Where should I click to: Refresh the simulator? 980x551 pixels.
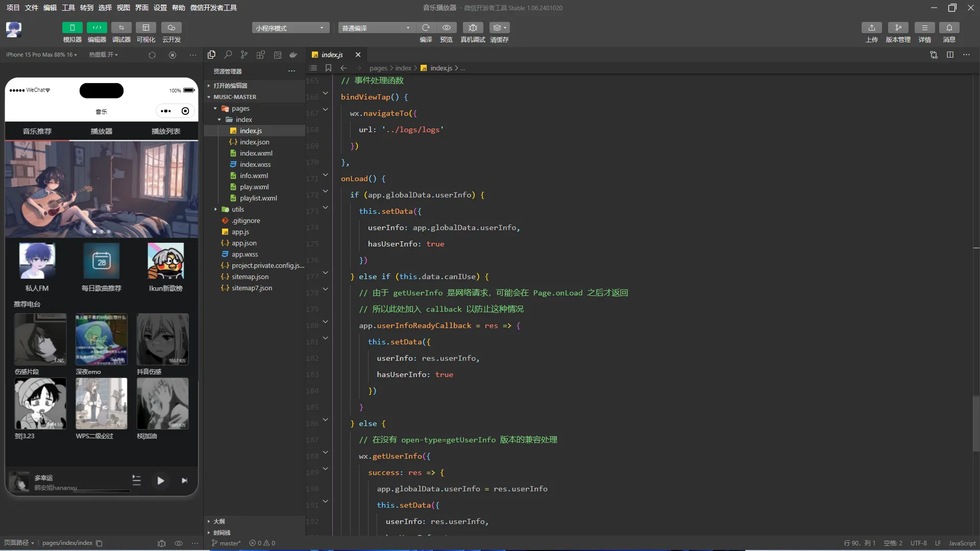tap(152, 55)
